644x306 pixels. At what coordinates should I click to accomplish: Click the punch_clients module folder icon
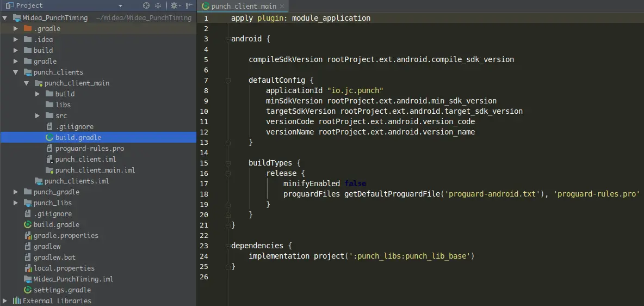click(28, 72)
